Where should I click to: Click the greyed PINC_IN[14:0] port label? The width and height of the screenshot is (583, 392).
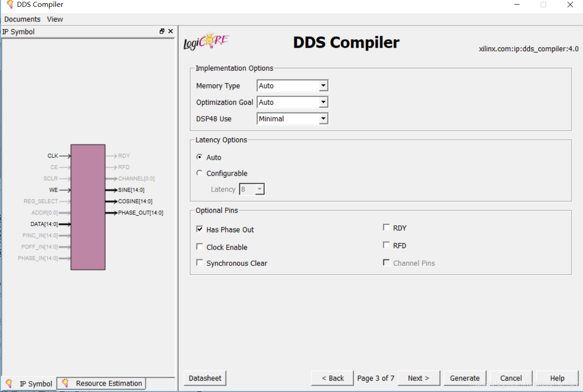(x=40, y=235)
